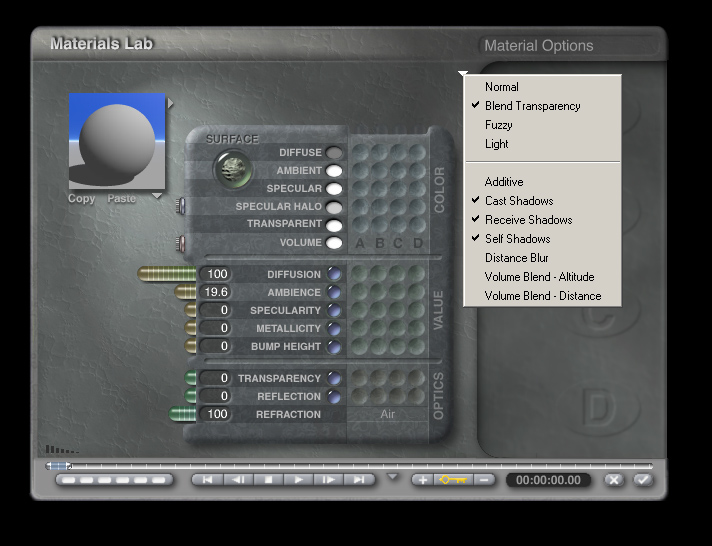Set Bump Height row column D component dot
Image resolution: width=712 pixels, height=546 pixels.
tap(417, 346)
